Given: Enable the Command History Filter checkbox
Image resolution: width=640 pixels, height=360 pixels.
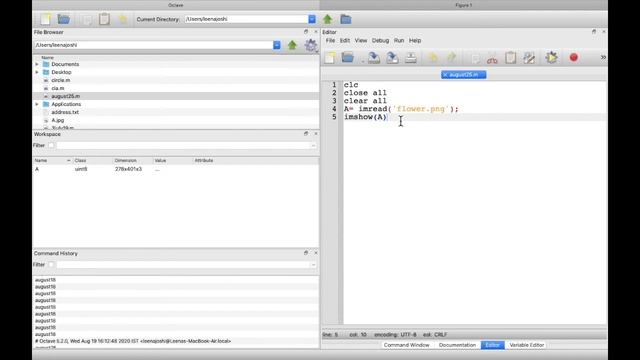Looking at the screenshot, I should 51,264.
